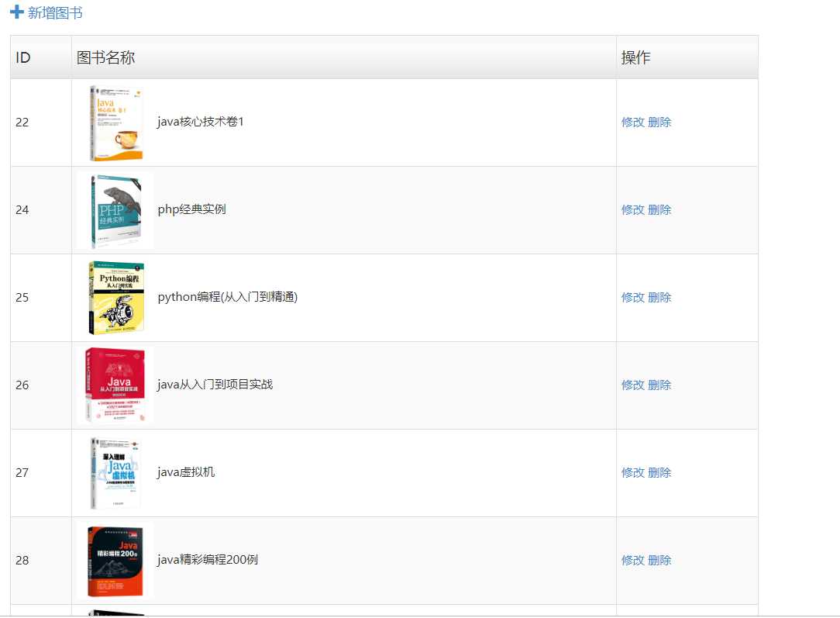Click the ID column header
Image resolution: width=840 pixels, height=618 pixels.
[x=41, y=57]
